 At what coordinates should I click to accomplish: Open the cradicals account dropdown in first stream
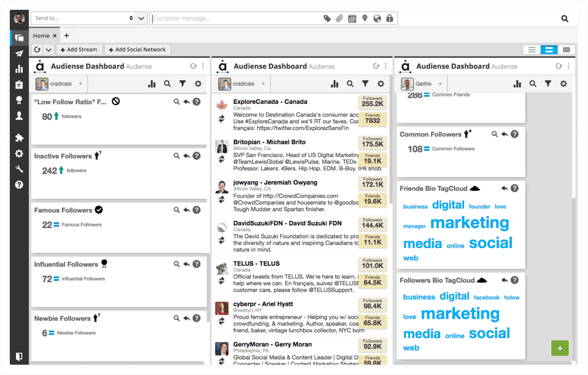[60, 84]
